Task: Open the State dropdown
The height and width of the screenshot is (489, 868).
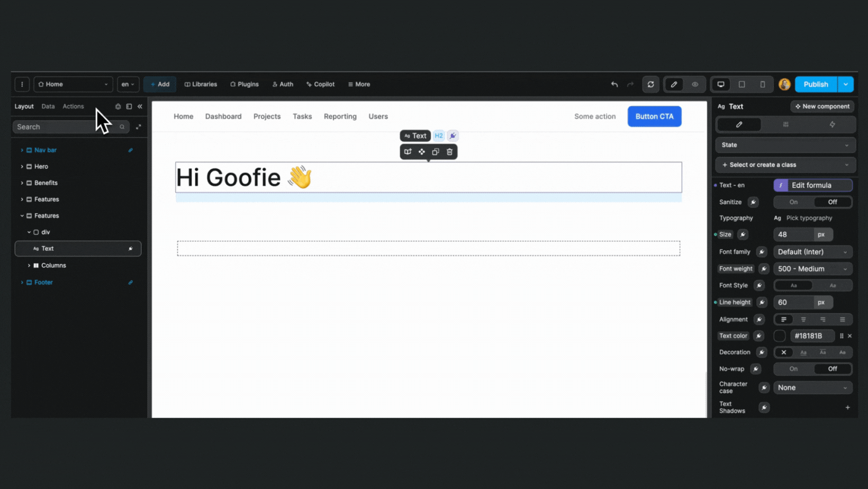Action: tap(785, 145)
